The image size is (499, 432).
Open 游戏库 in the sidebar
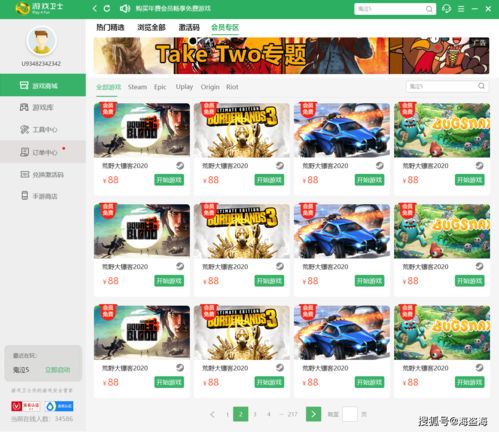point(43,107)
